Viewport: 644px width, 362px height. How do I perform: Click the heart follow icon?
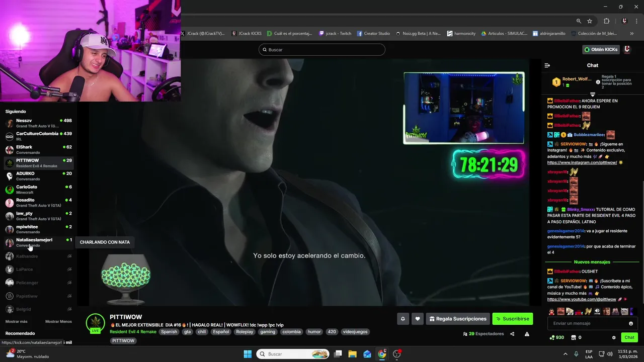point(417,319)
